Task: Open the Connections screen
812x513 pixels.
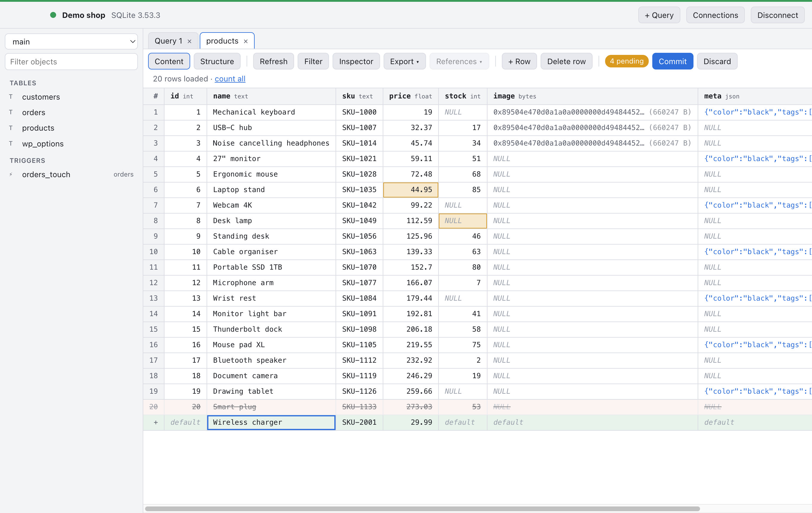Action: coord(715,15)
